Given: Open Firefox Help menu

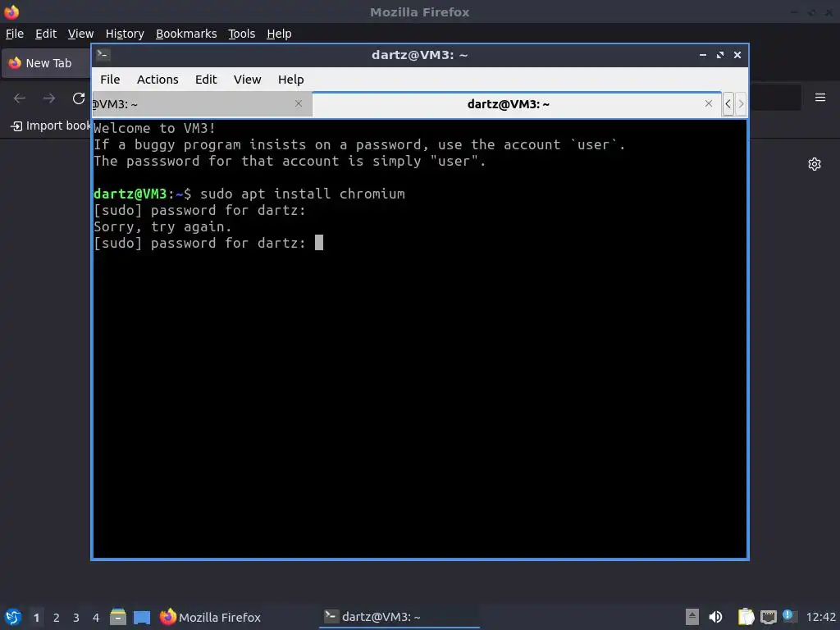Looking at the screenshot, I should (x=279, y=34).
